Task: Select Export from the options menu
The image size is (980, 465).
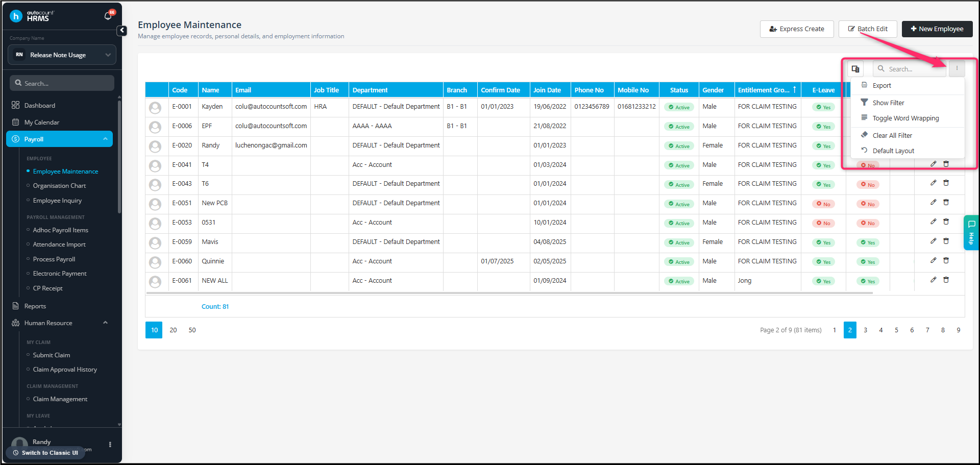Action: click(881, 86)
